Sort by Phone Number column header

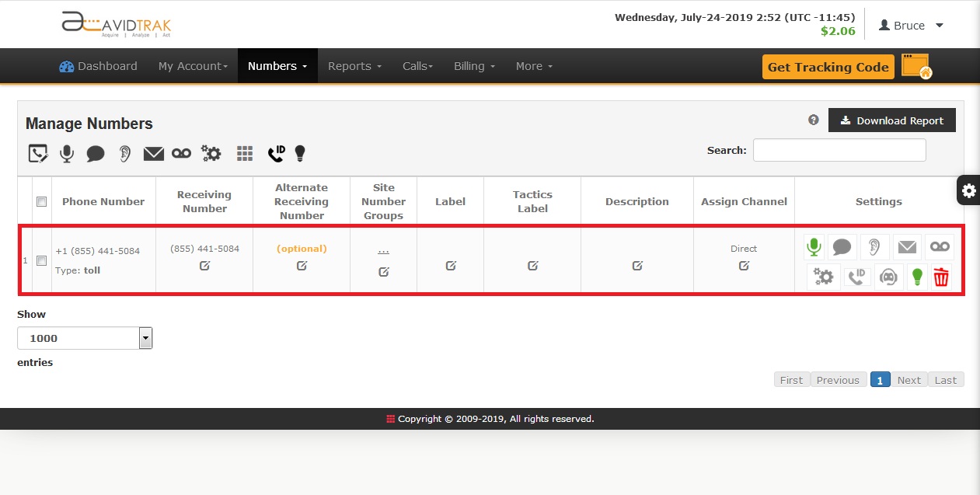pyautogui.click(x=103, y=201)
